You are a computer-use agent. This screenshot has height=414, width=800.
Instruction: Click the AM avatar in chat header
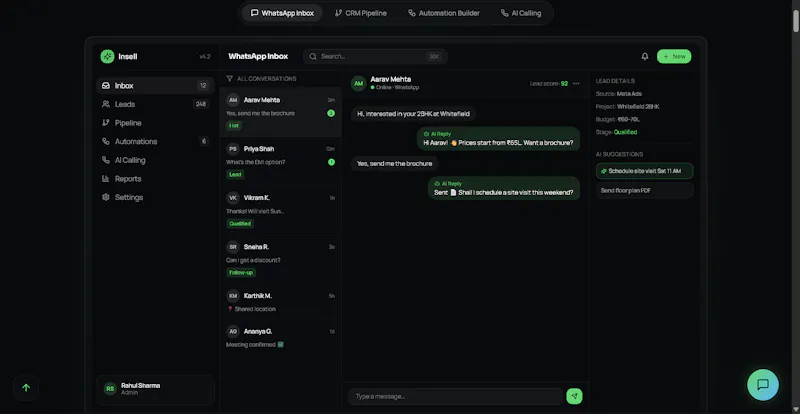359,83
